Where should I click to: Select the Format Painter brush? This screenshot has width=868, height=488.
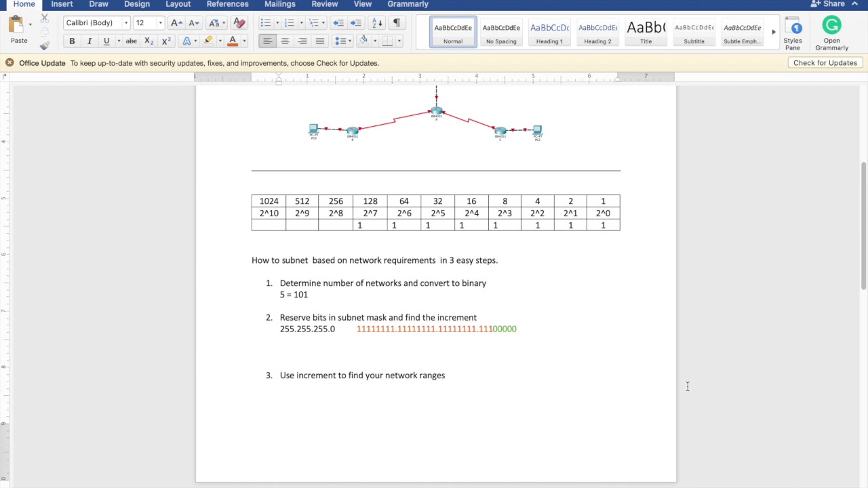(x=45, y=46)
